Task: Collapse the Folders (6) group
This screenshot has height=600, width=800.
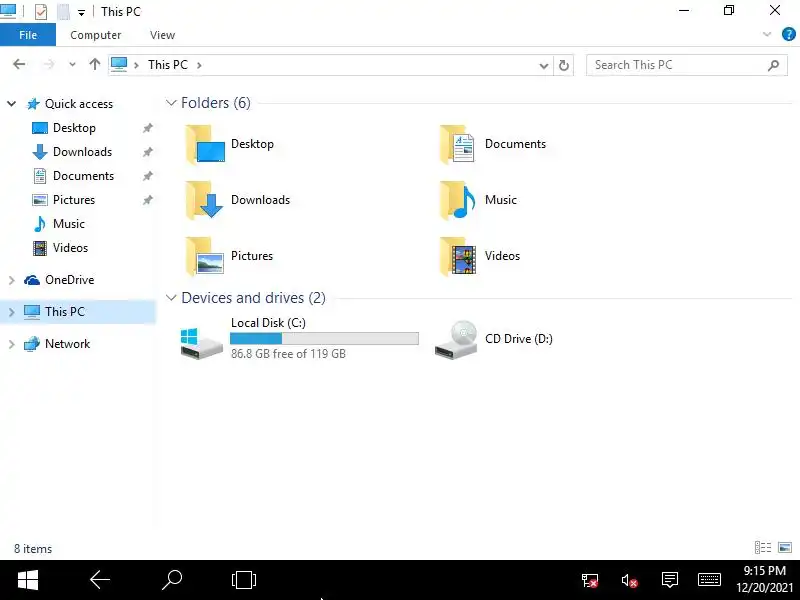Action: tap(171, 103)
